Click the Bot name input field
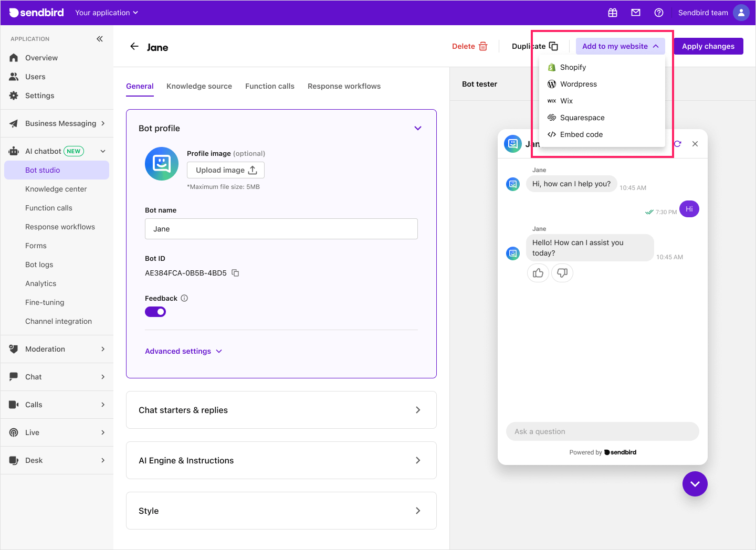This screenshot has height=550, width=756. [x=281, y=229]
